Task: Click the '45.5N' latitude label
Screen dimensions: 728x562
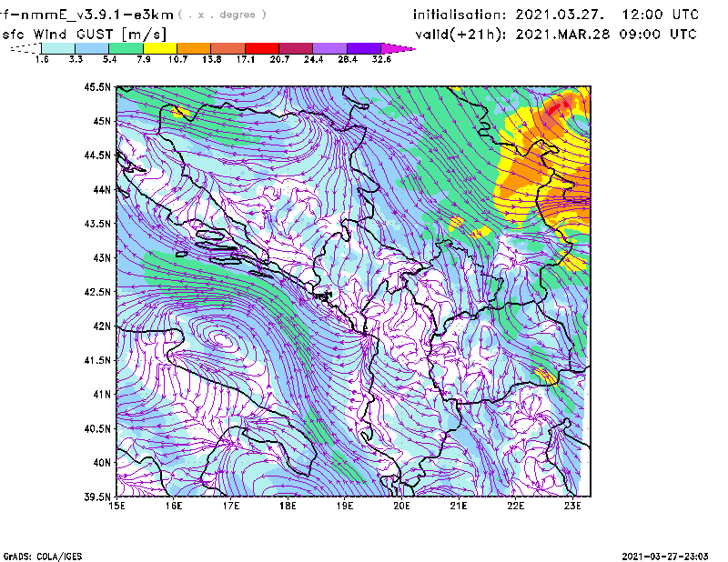Action: [x=97, y=86]
